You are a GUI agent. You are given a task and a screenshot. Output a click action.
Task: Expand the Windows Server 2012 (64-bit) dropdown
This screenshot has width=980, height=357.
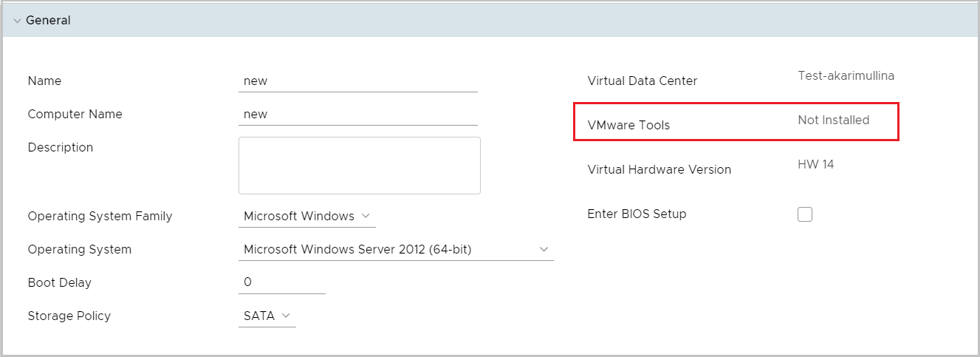(396, 250)
